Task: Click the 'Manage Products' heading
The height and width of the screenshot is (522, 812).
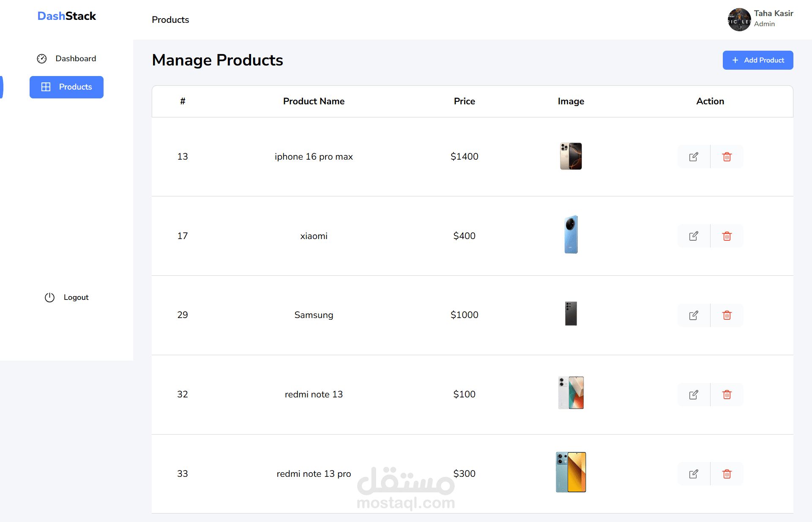Action: [x=217, y=60]
